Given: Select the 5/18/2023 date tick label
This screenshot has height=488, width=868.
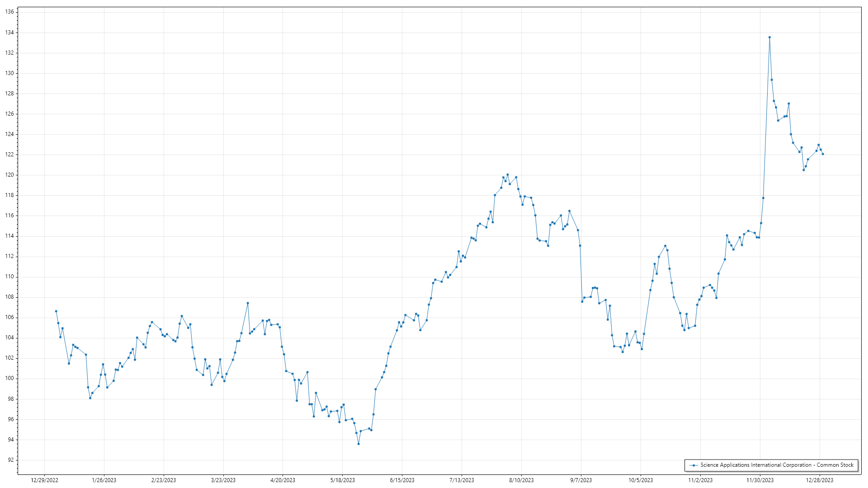Looking at the screenshot, I should (342, 480).
